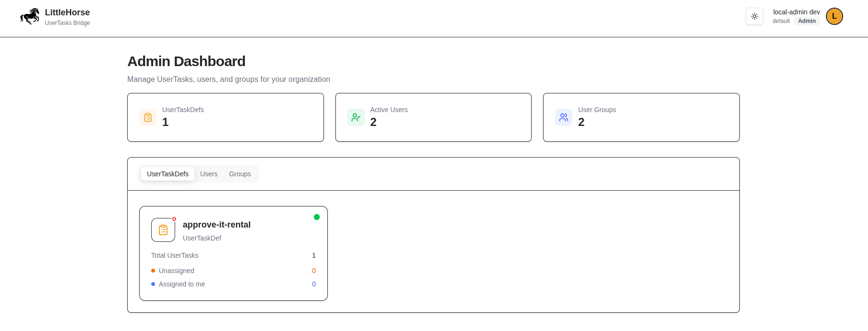Click the orange Unassigned bullet indicator
Viewport: 868px width, 331px height.
coord(153,271)
